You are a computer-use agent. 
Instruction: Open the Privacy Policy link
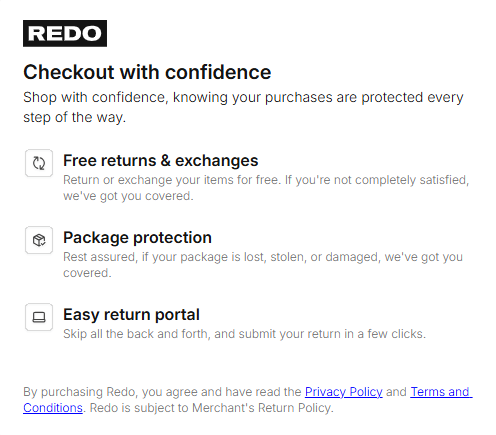click(x=343, y=392)
